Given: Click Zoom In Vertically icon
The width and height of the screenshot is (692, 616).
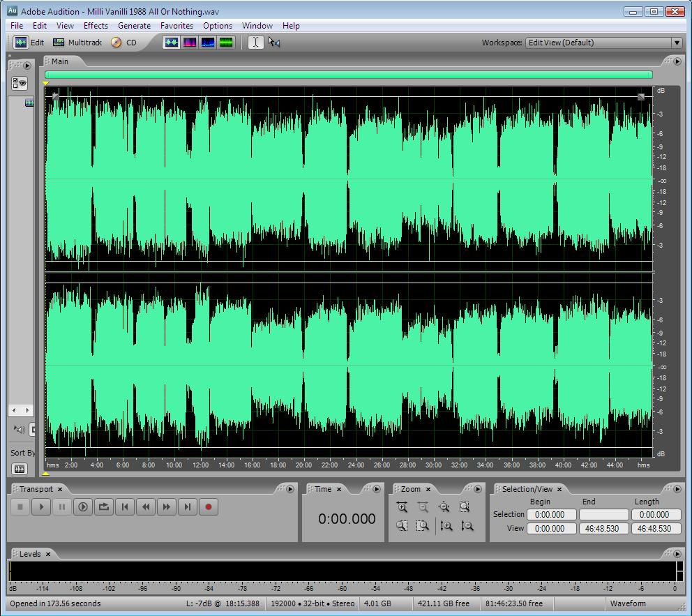Looking at the screenshot, I should 446,526.
